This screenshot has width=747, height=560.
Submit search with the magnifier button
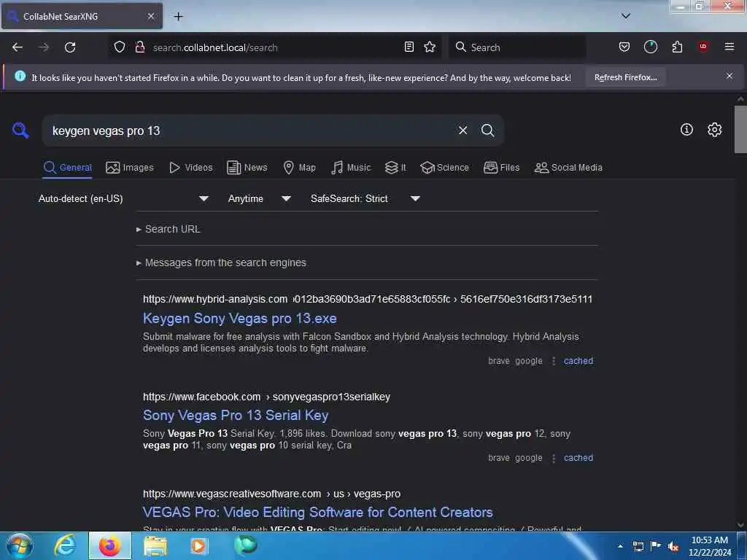pyautogui.click(x=487, y=130)
